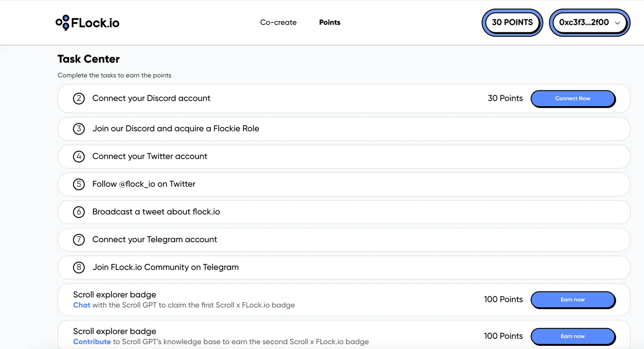Click the '30 Points' Discord reward label

click(x=505, y=98)
